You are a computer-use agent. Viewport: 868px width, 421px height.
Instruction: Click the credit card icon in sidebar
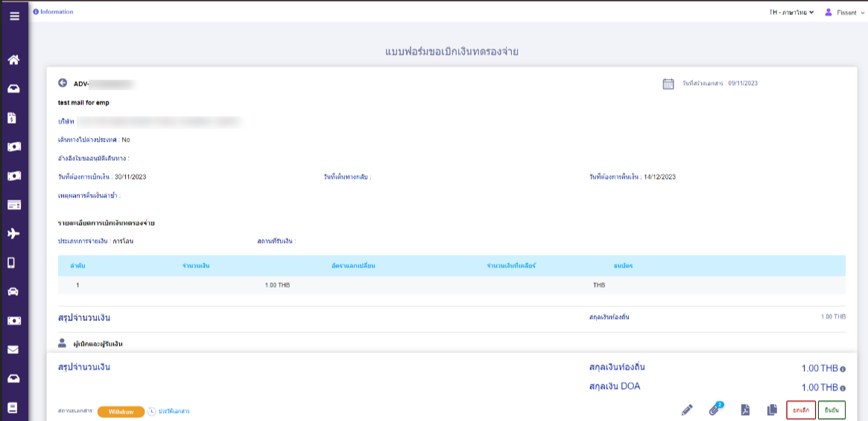point(13,205)
